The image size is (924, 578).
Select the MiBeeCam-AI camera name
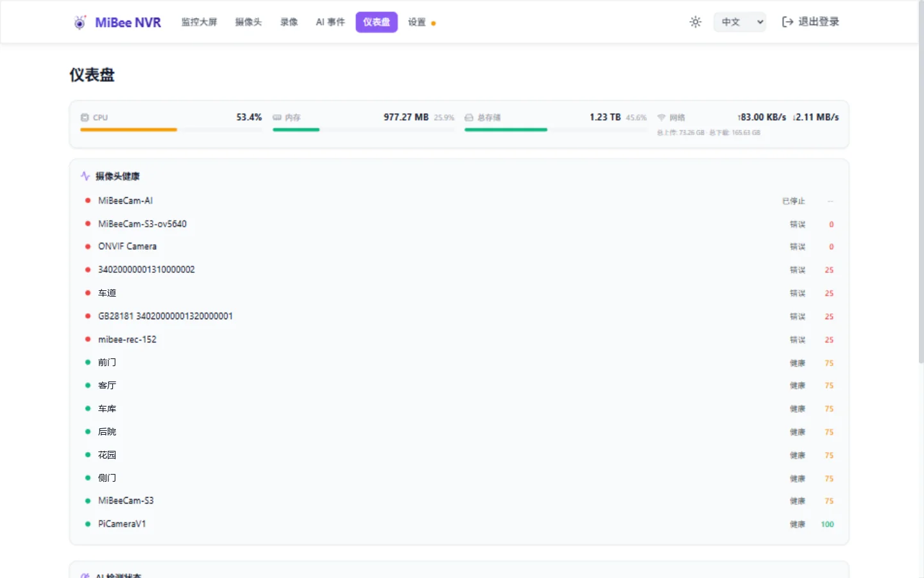(125, 200)
